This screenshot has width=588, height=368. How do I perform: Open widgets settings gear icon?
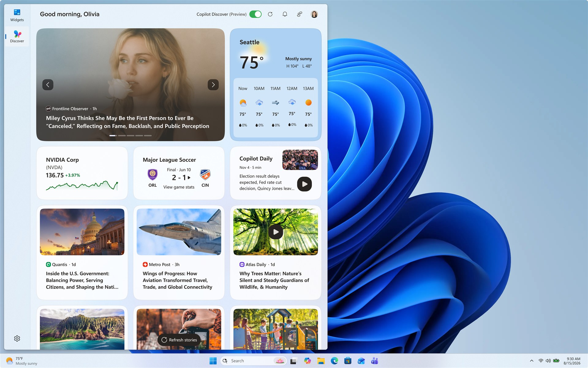(17, 338)
